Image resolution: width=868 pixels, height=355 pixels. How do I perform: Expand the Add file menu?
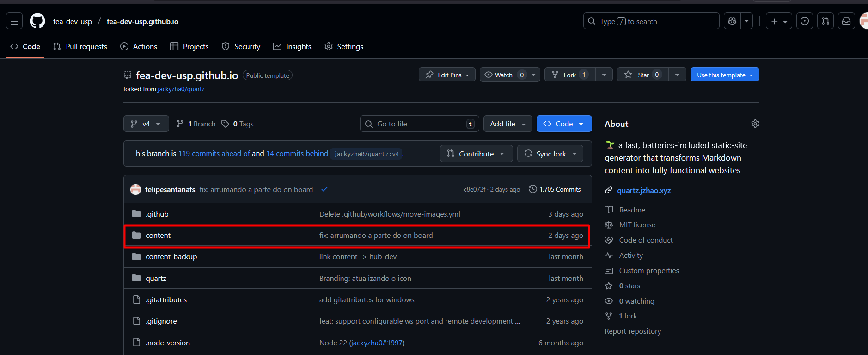tap(507, 124)
